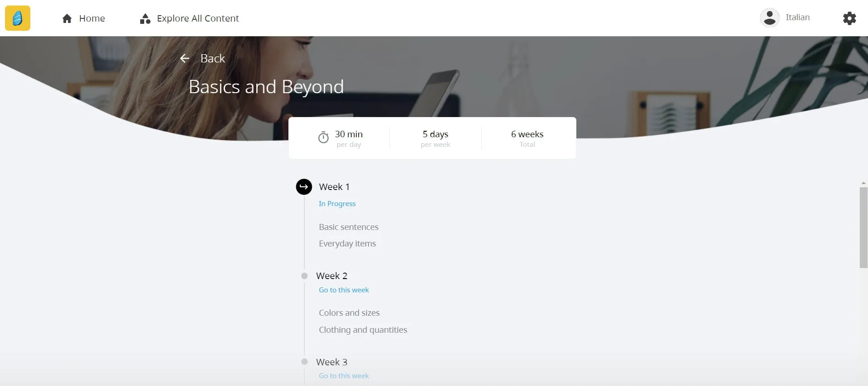Screen dimensions: 868x386
Task: Select the Week 3 timeline dot
Action: pos(304,362)
